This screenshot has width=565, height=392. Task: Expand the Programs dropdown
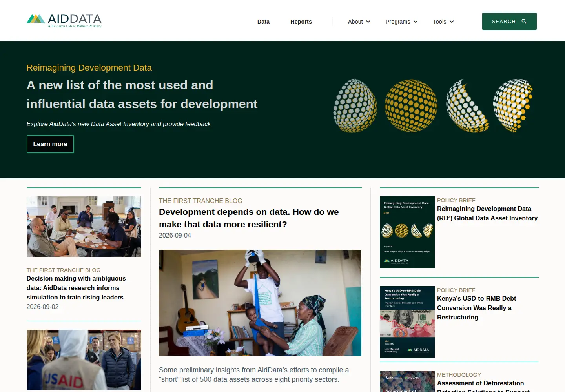[x=401, y=22]
